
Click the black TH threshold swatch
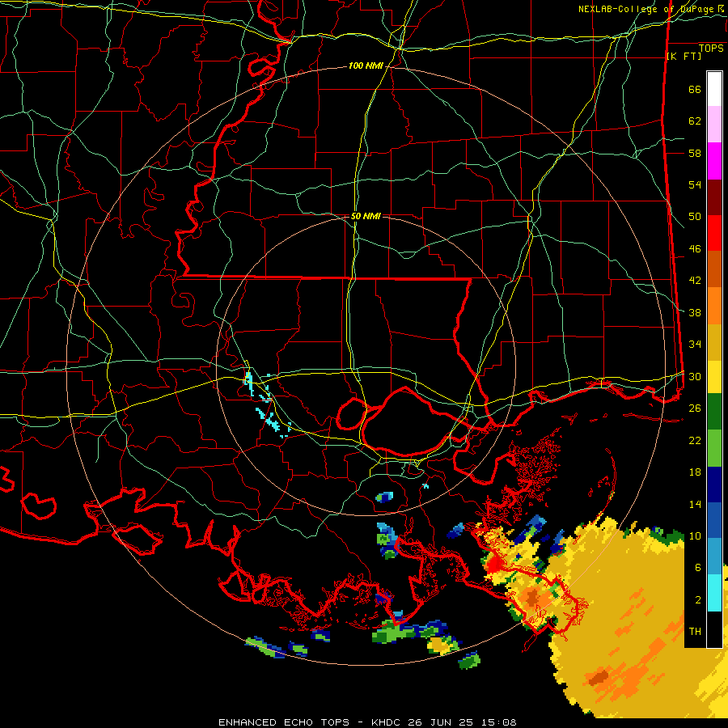pos(714,629)
